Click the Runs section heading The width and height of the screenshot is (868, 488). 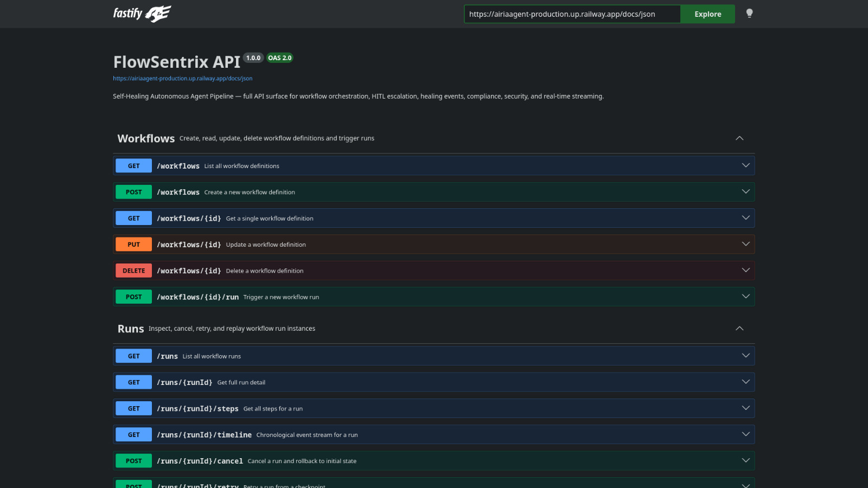click(x=131, y=329)
